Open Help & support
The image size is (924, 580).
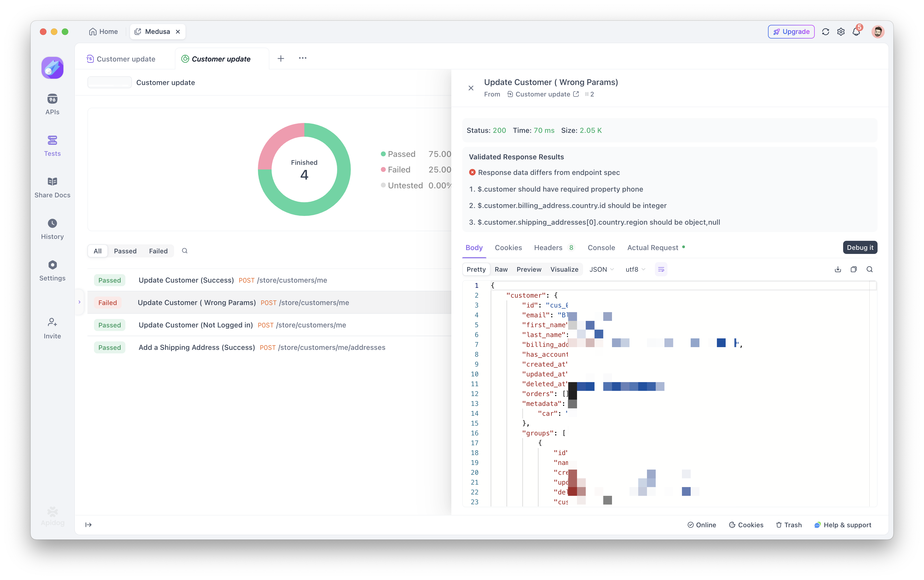coord(843,525)
